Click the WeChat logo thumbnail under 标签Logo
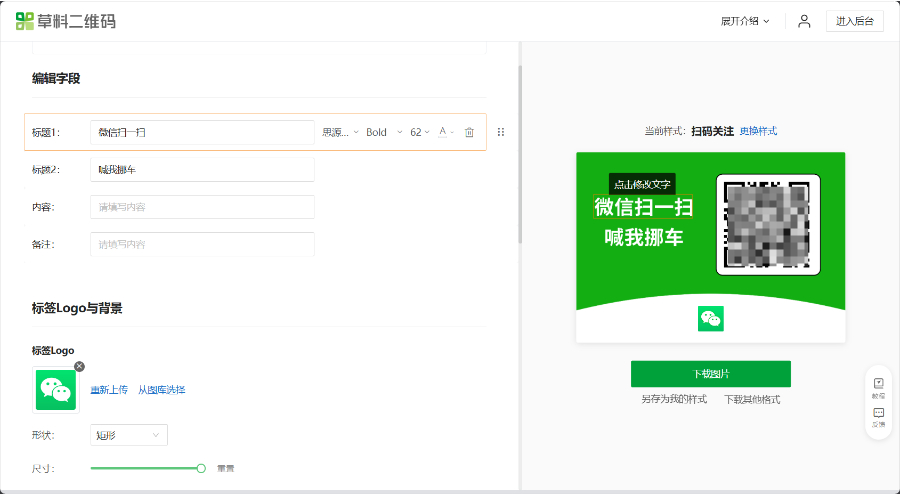This screenshot has height=494, width=900. [x=56, y=390]
